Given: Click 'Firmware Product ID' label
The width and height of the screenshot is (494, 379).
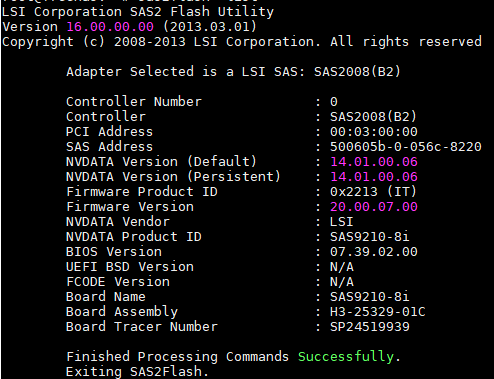Looking at the screenshot, I should (x=142, y=192).
